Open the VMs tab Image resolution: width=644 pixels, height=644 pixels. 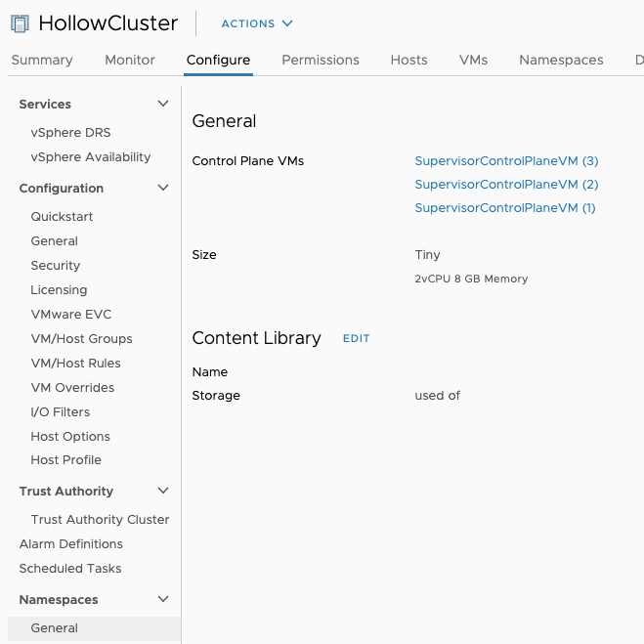(473, 60)
